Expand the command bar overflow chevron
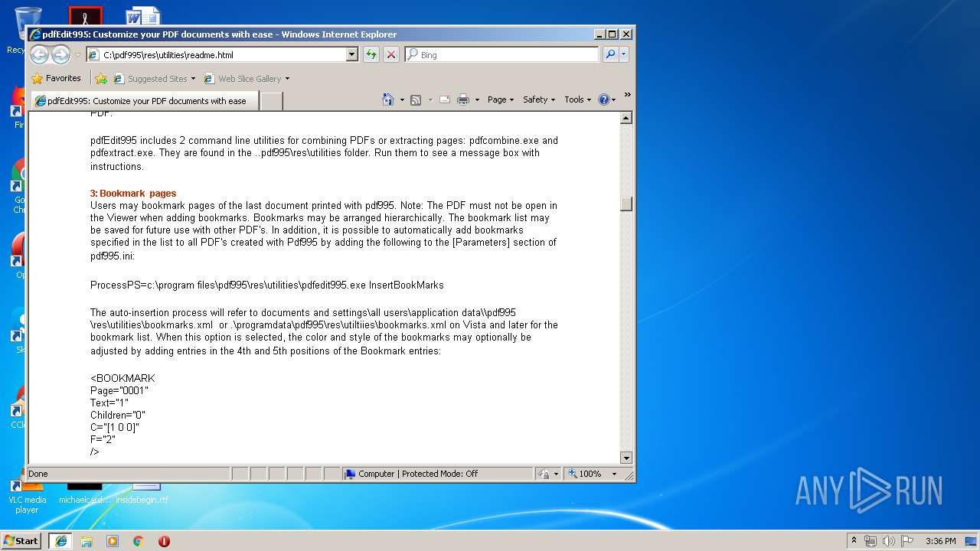The height and width of the screenshot is (551, 980). pos(627,95)
